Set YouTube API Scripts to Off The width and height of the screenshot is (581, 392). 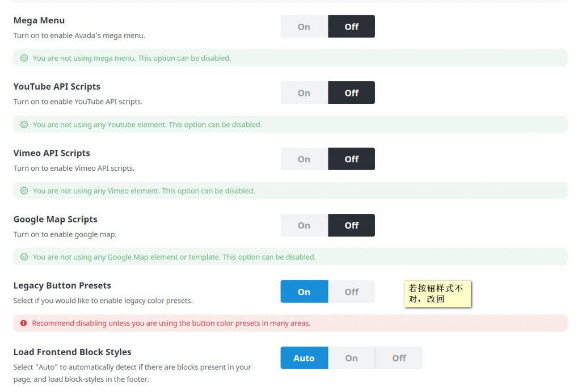pos(351,93)
